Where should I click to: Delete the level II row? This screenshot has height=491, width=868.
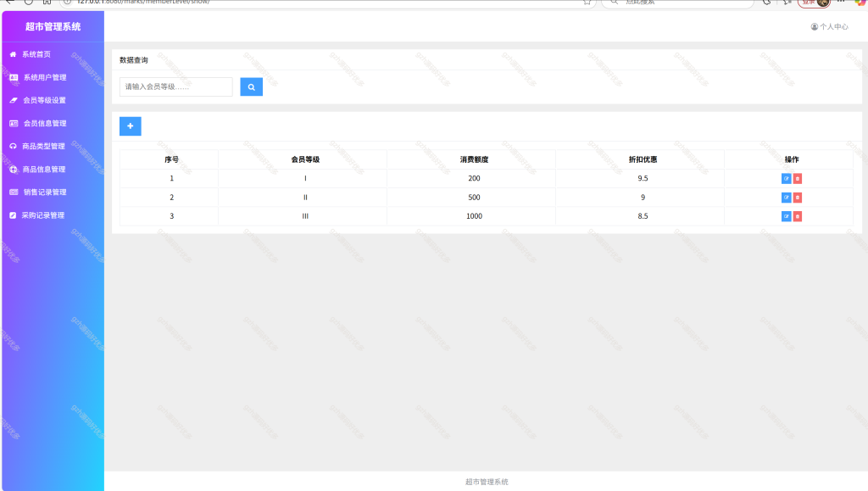click(x=798, y=198)
